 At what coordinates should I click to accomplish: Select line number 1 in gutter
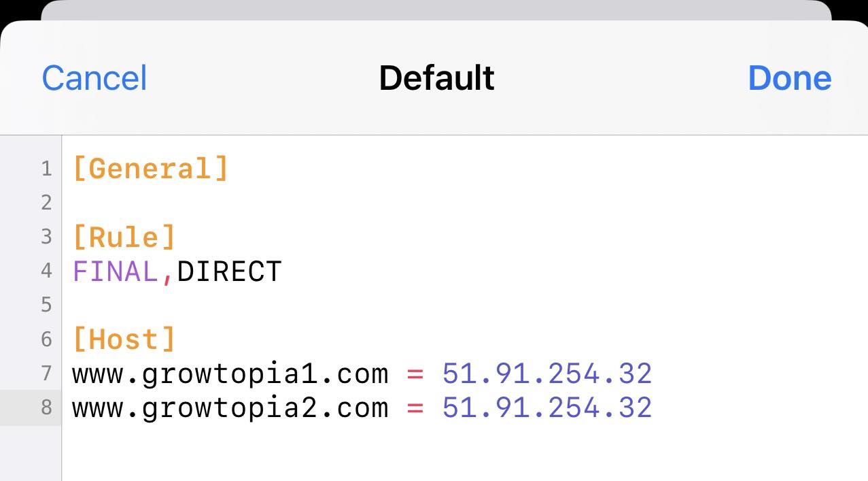tap(46, 169)
